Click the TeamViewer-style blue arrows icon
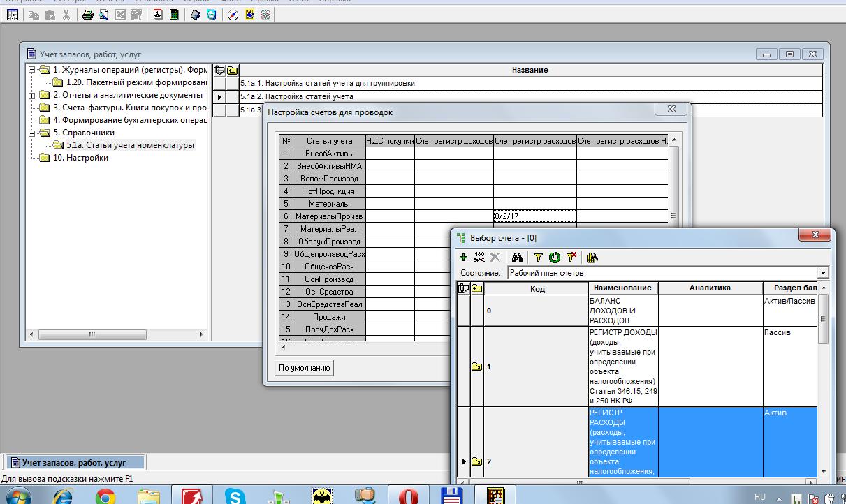The width and height of the screenshot is (846, 504). pos(212,15)
